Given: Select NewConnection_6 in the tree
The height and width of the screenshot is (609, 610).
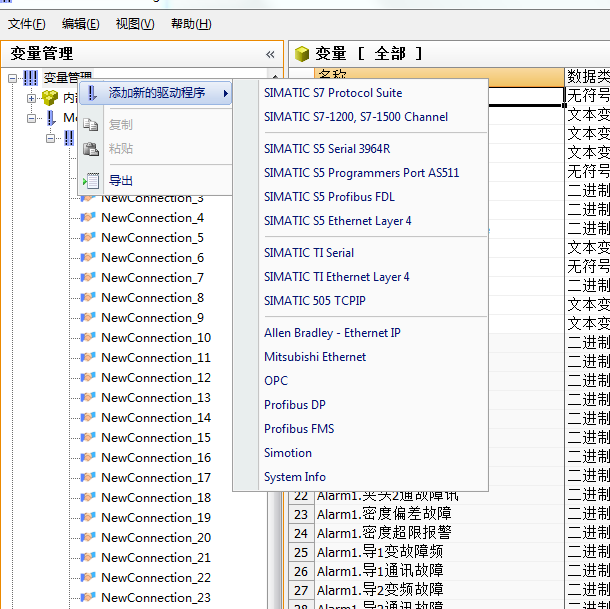Looking at the screenshot, I should point(152,258).
